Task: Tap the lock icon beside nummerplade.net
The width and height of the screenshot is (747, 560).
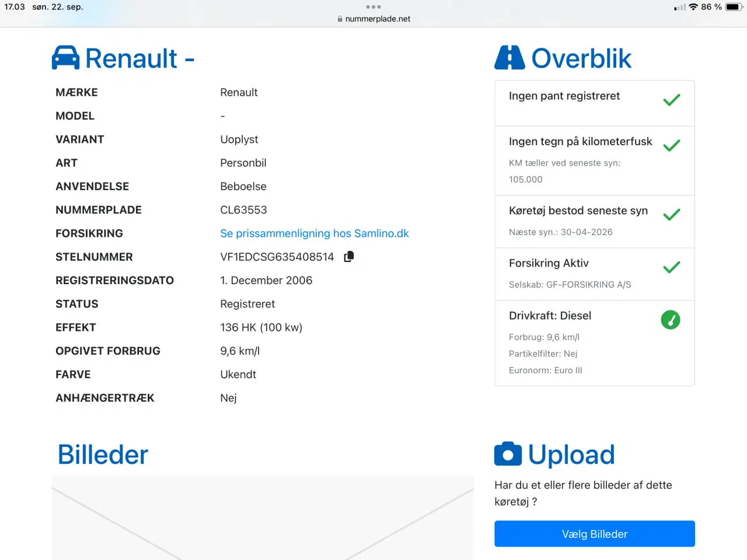Action: point(340,19)
